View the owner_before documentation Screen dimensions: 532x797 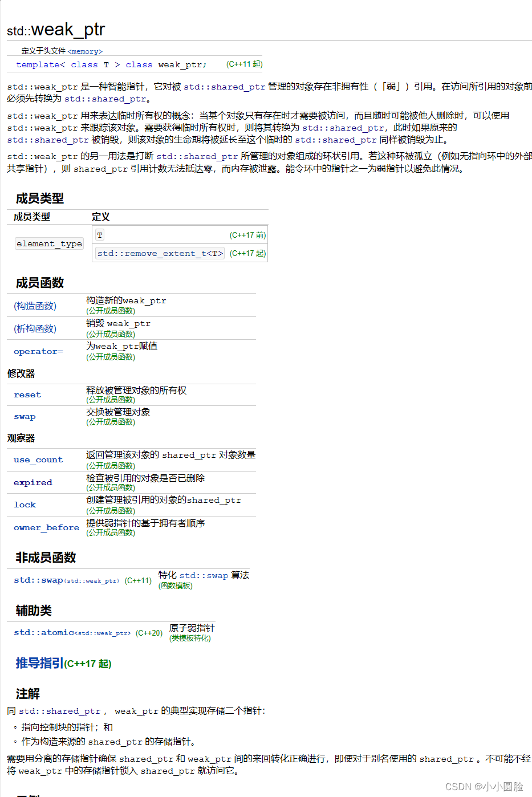46,527
